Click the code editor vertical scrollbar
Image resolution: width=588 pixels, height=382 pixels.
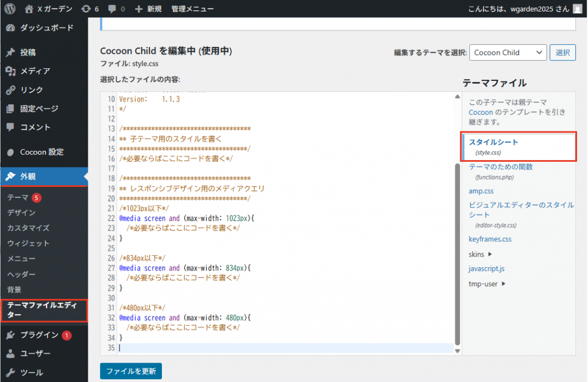[457, 252]
